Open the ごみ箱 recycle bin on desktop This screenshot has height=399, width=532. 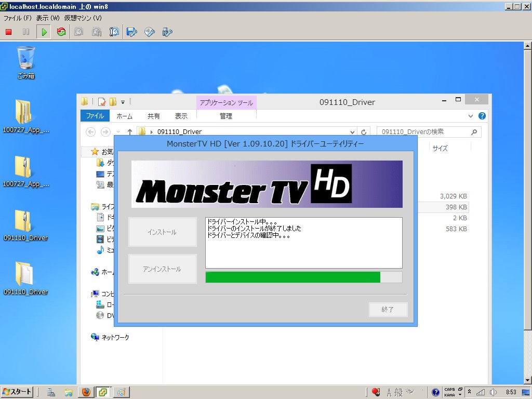tap(26, 63)
